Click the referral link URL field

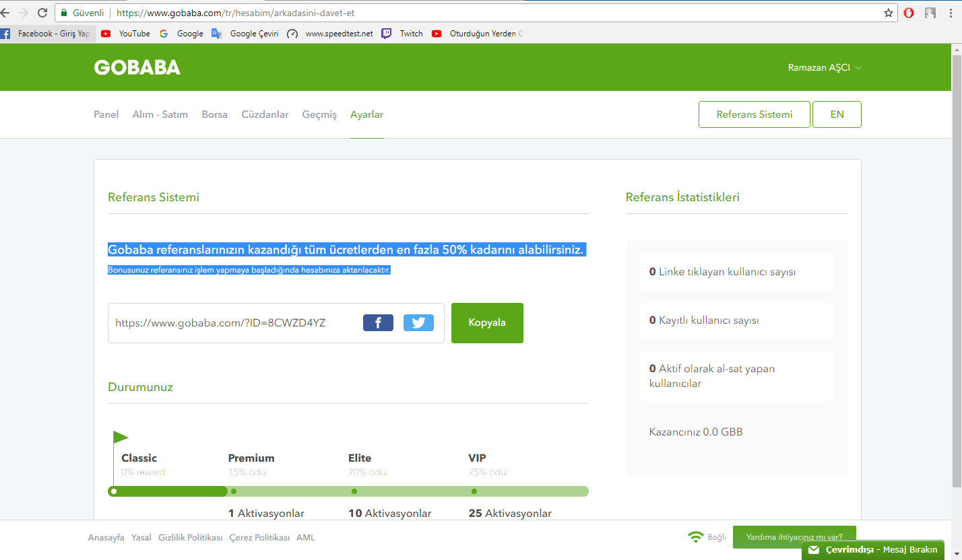[x=276, y=323]
